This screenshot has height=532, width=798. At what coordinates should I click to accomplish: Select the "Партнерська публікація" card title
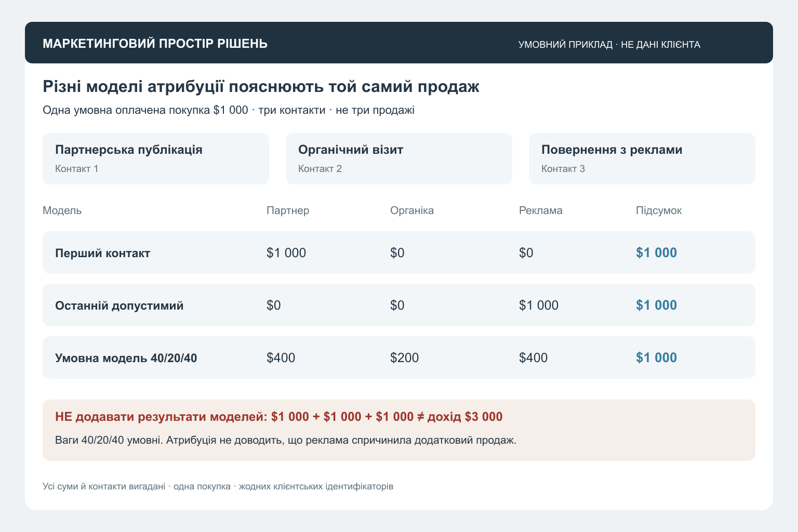129,150
